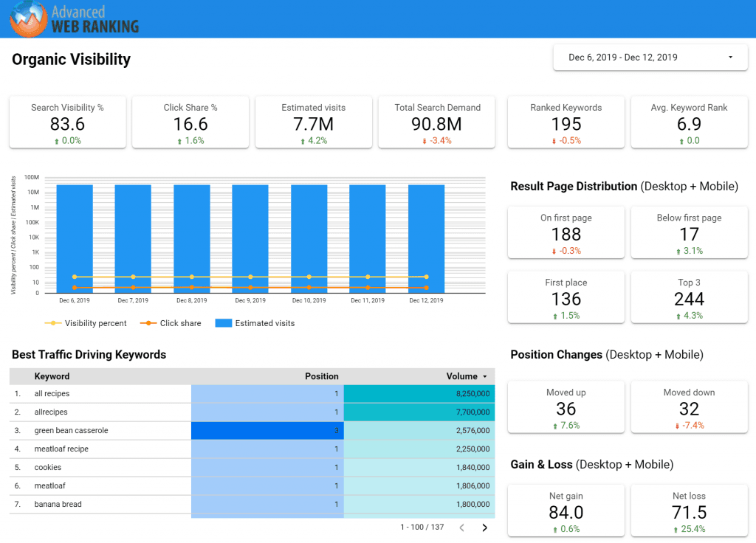
Task: Click volume value 7,700,000
Action: (x=472, y=412)
